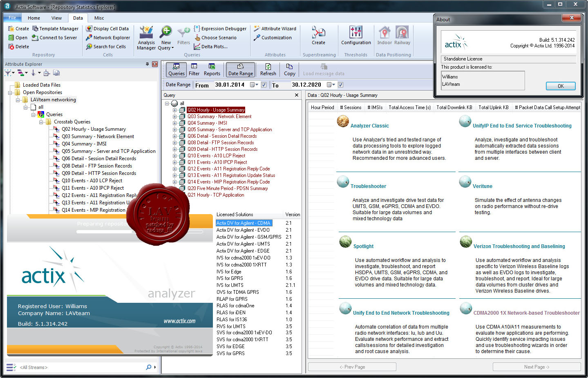Viewport: 588px width, 378px height.
Task: Go to Prev Page
Action: (x=352, y=367)
